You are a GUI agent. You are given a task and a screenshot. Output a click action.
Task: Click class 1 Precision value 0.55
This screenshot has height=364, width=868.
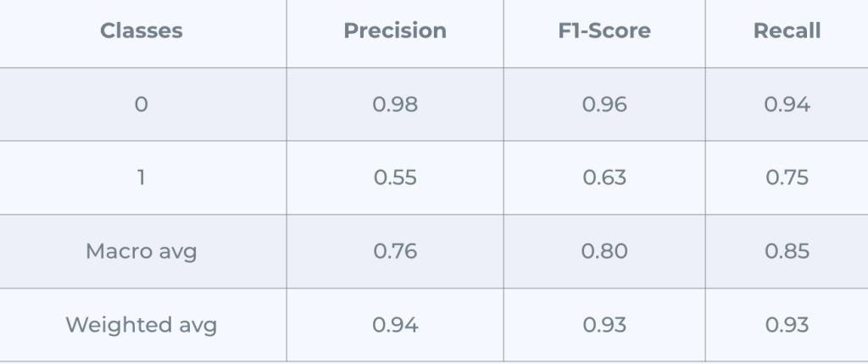click(x=395, y=178)
